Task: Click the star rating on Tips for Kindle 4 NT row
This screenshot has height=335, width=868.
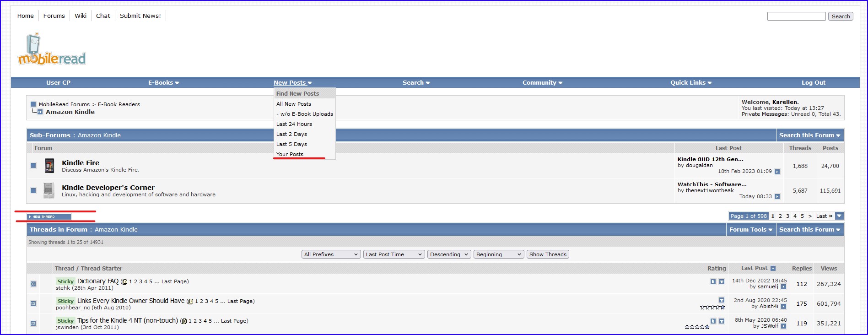Action: pyautogui.click(x=697, y=327)
